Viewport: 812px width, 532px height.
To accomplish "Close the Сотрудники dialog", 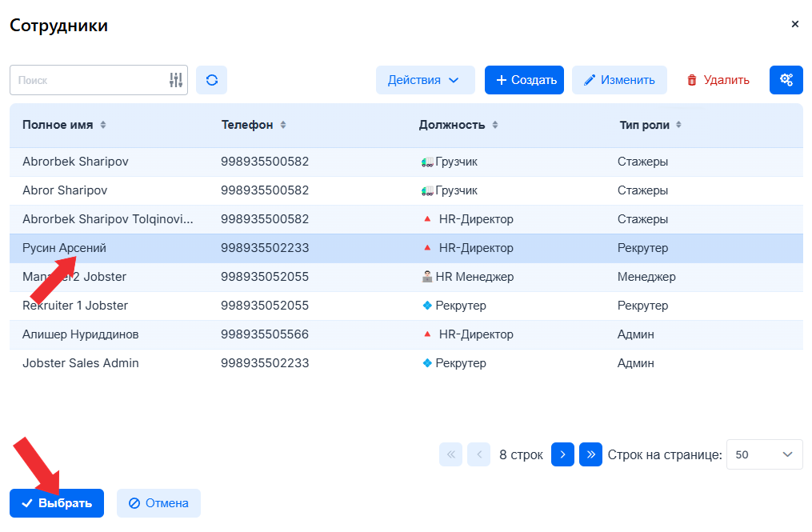I will tap(794, 25).
